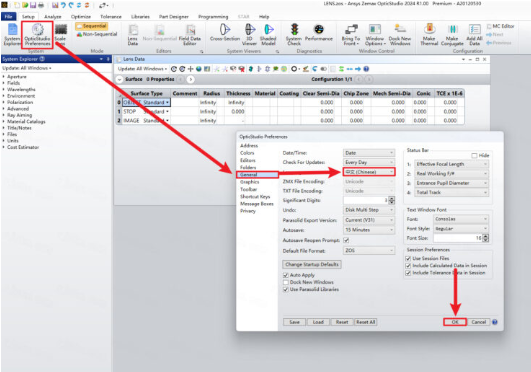
Task: Click the Save button in Preferences
Action: [294, 322]
